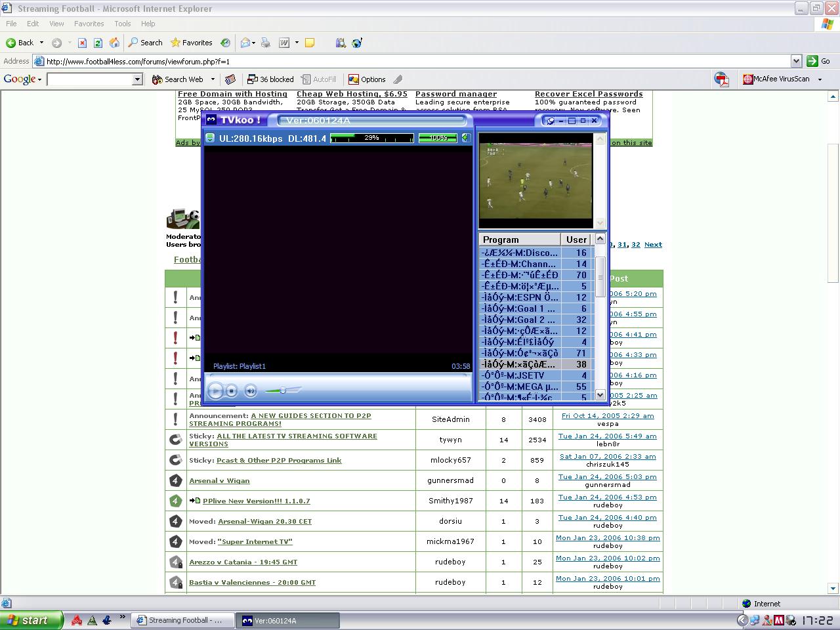Stop page loading with the red X icon
The image size is (840, 630).
(82, 43)
